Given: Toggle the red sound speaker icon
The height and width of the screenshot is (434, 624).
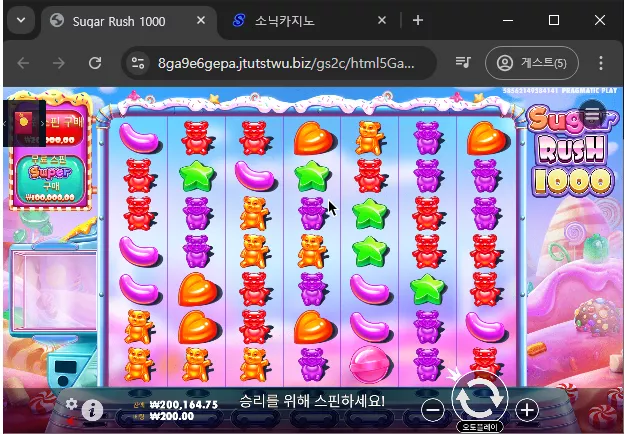Looking at the screenshot, I should 71,421.
